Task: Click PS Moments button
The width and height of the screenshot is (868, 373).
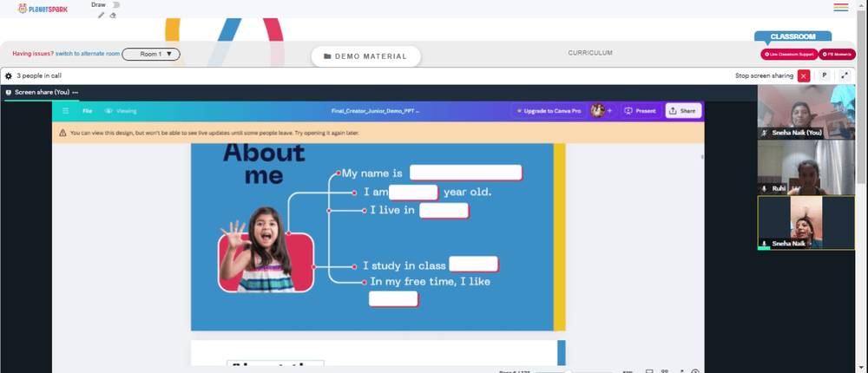Action: (837, 55)
